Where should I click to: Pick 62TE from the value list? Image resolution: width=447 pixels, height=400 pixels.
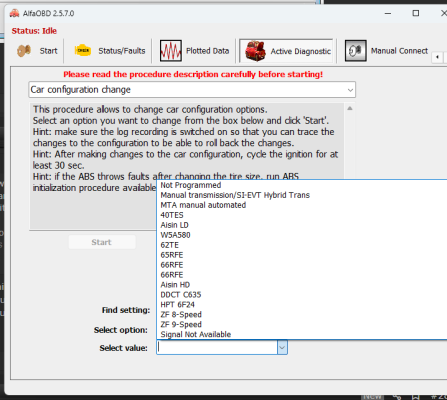pos(170,245)
